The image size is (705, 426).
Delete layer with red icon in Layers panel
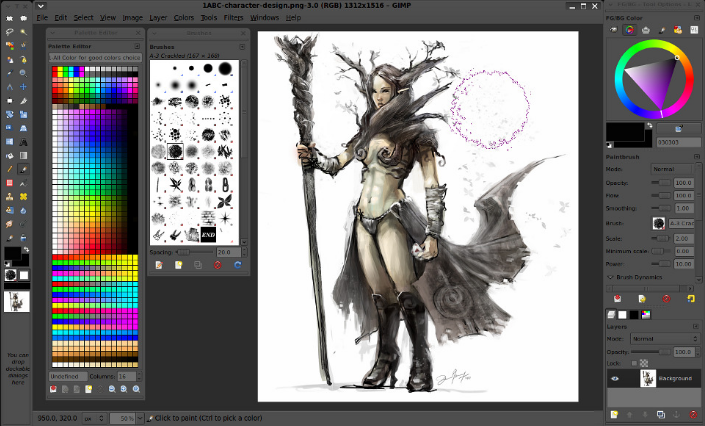pos(693,414)
